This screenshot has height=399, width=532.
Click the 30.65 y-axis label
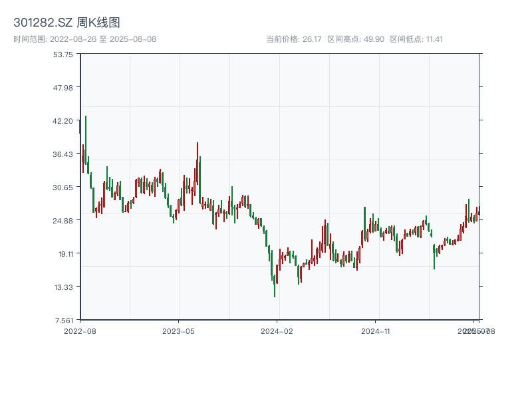[64, 188]
